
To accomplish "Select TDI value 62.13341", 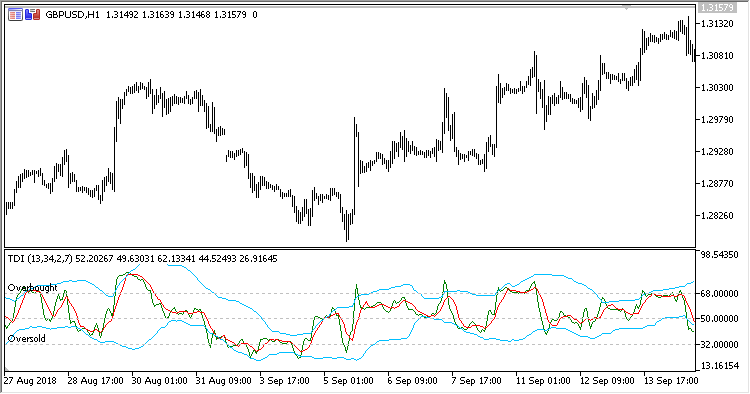I will 176,259.
